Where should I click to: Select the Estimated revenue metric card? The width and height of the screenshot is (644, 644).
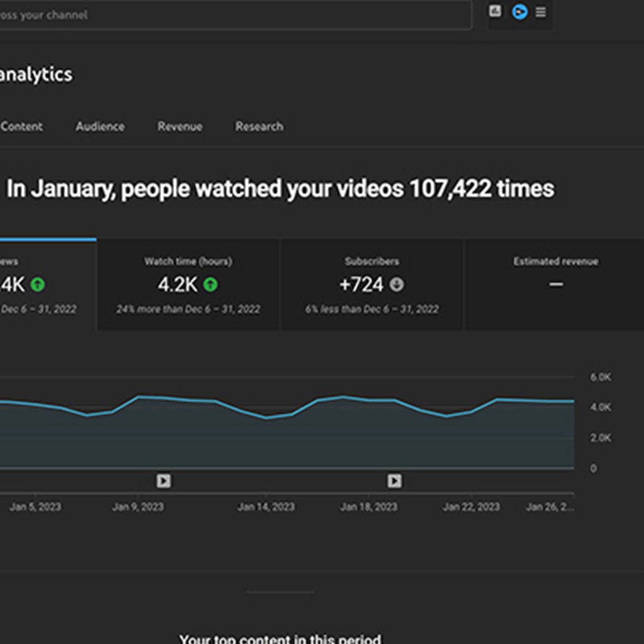555,284
